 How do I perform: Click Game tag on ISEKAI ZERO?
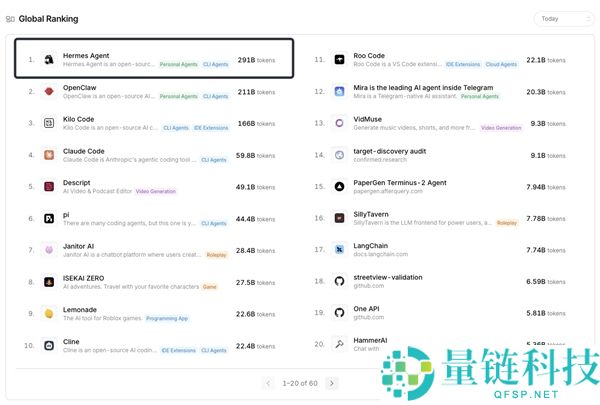210,287
